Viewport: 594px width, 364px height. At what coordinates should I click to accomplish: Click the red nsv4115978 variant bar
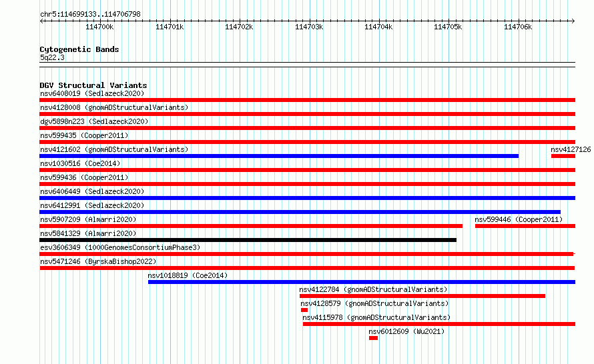(439, 324)
